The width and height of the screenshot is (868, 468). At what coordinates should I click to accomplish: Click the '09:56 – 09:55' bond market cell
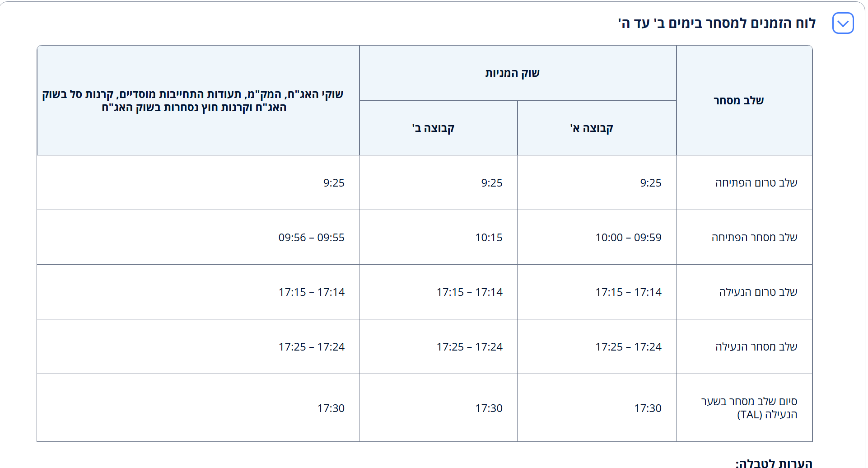click(x=311, y=238)
